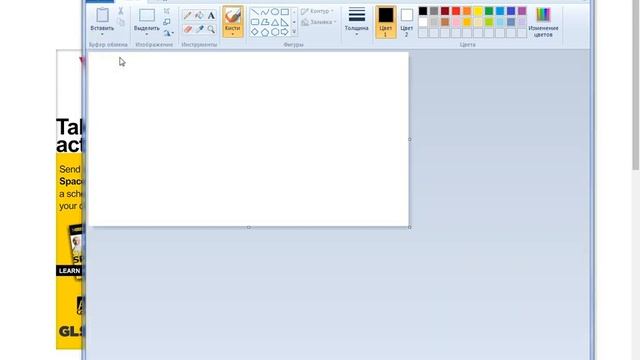640x360 pixels.
Task: Open the Rotate or flip dropdown
Action: (x=168, y=33)
